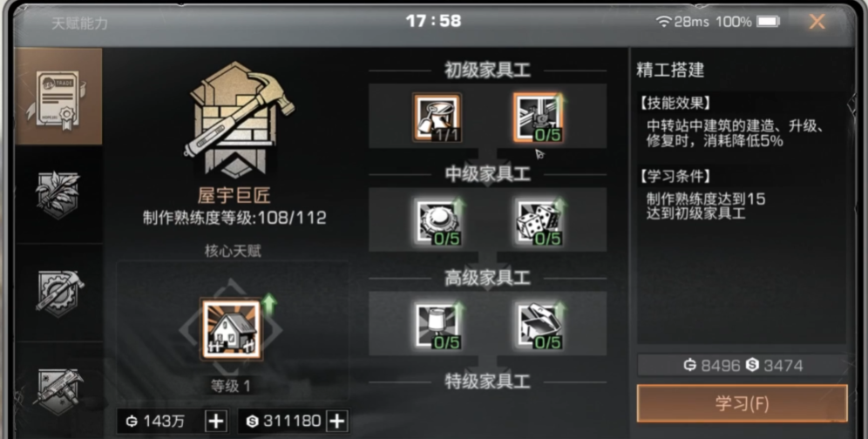Viewport: 868px width, 439px height.
Task: Close the talent panel with the orange X
Action: [x=817, y=22]
